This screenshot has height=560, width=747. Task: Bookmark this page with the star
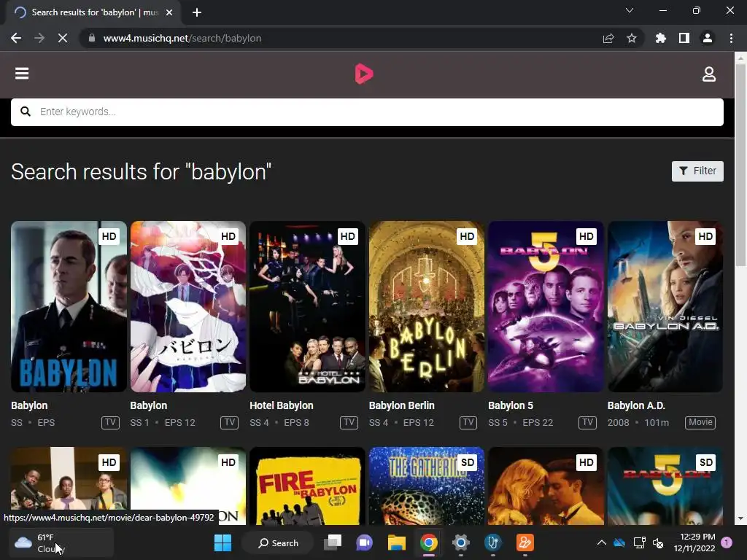(x=632, y=38)
